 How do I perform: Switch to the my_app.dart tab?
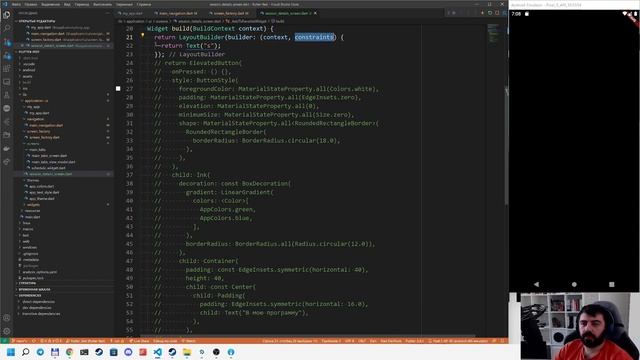pos(131,13)
